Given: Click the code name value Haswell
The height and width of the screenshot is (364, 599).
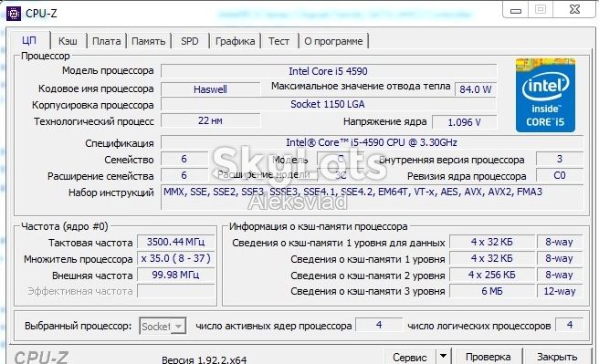Looking at the screenshot, I should [x=211, y=89].
